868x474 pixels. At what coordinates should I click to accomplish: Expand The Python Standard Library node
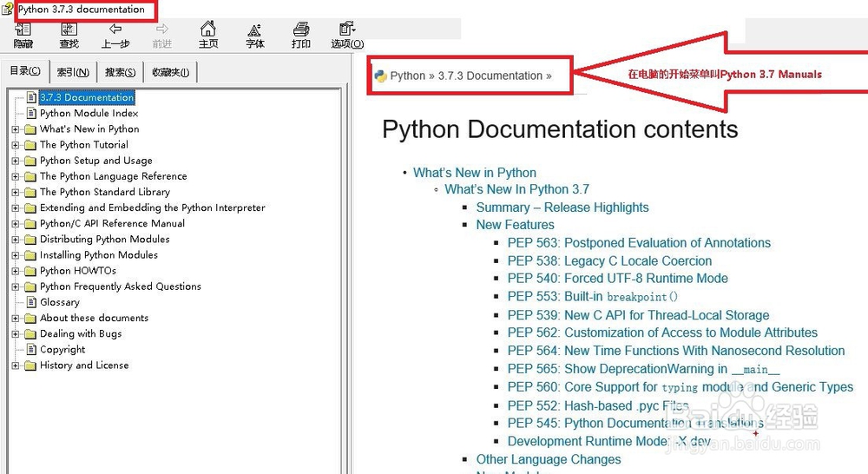pos(16,193)
